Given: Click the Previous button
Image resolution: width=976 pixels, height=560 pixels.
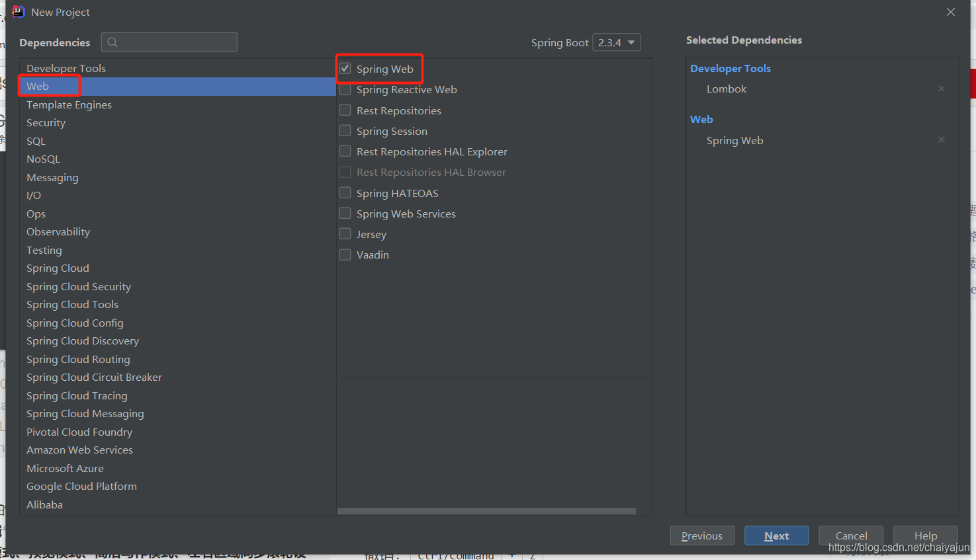Looking at the screenshot, I should coord(702,536).
